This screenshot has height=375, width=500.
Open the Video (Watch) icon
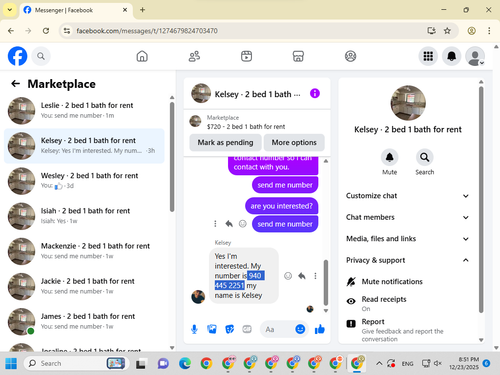246,56
